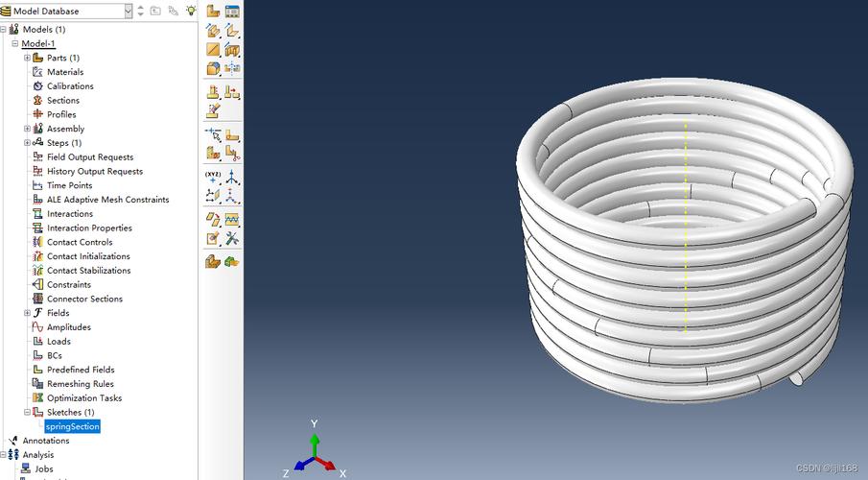Select ALE Adaptive Mesh Constraints
The image size is (868, 480).
coord(108,200)
